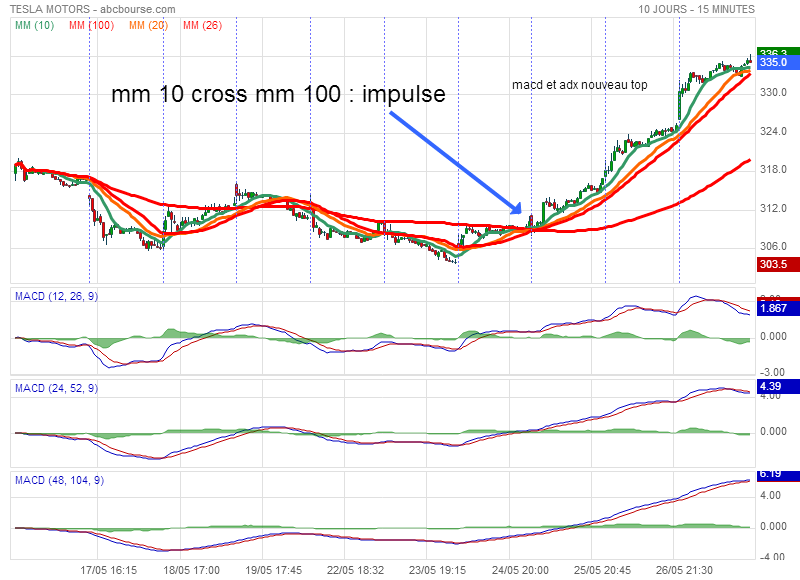This screenshot has width=800, height=580.
Task: Click the 24/05 20:00 time label
Action: click(520, 570)
